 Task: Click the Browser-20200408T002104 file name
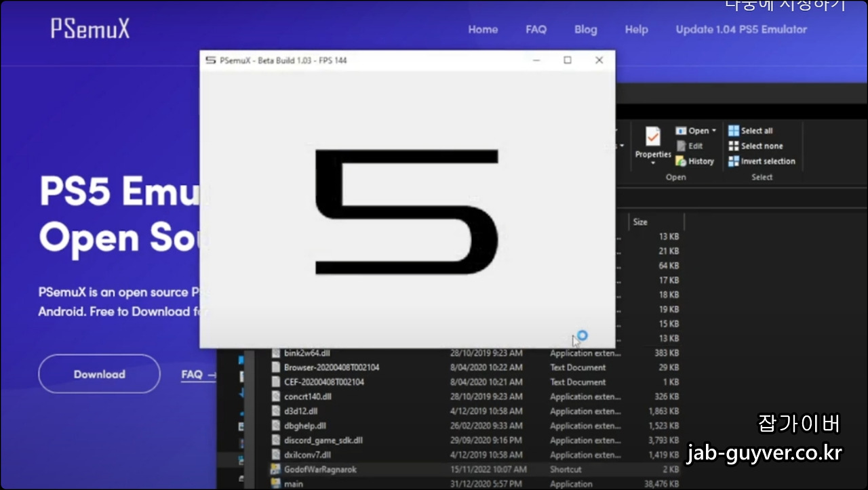pyautogui.click(x=332, y=367)
